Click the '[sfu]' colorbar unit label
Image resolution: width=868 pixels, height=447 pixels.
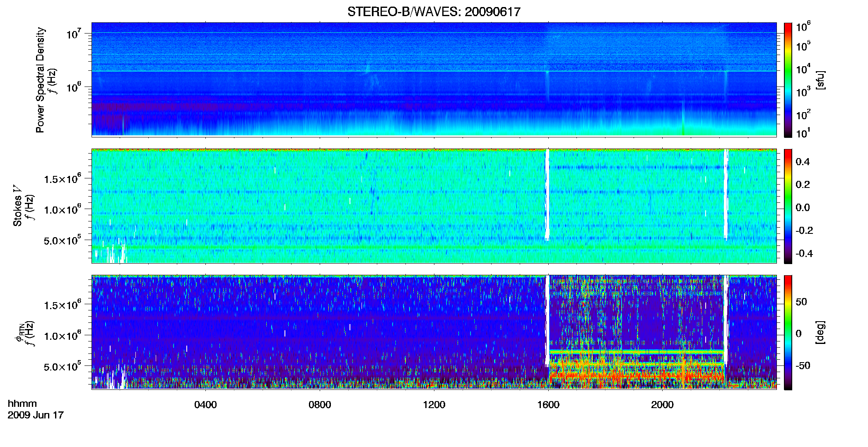pos(820,80)
